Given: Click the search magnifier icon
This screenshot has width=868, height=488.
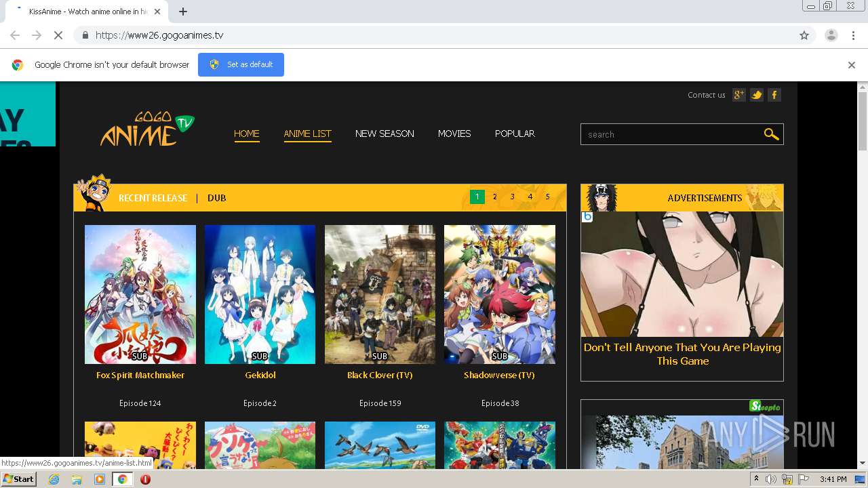Looking at the screenshot, I should 771,134.
